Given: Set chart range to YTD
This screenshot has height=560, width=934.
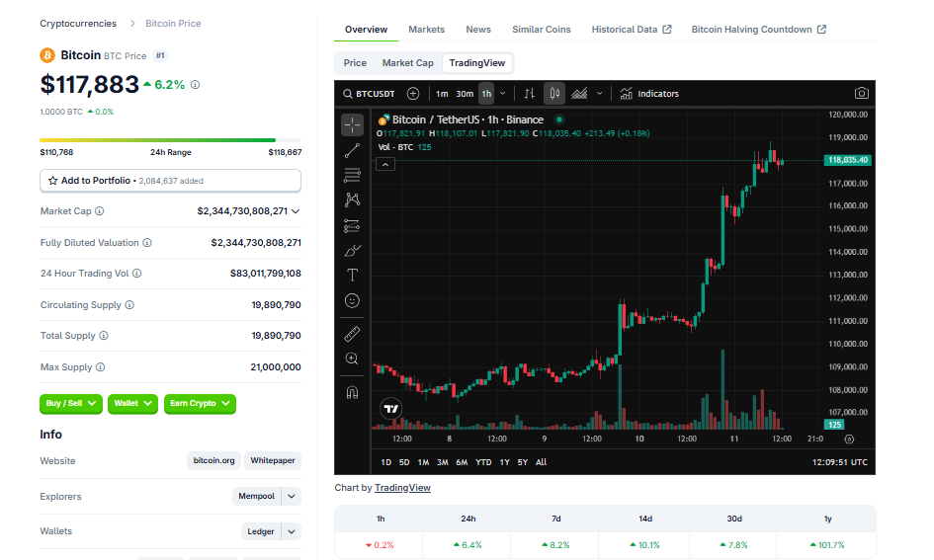Looking at the screenshot, I should point(483,462).
